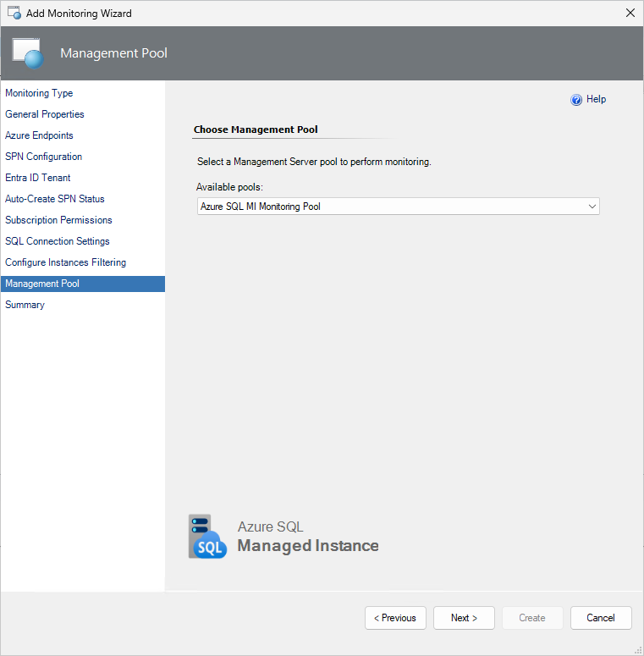Cancel the wizard
Viewport: 644px width, 656px height.
601,618
